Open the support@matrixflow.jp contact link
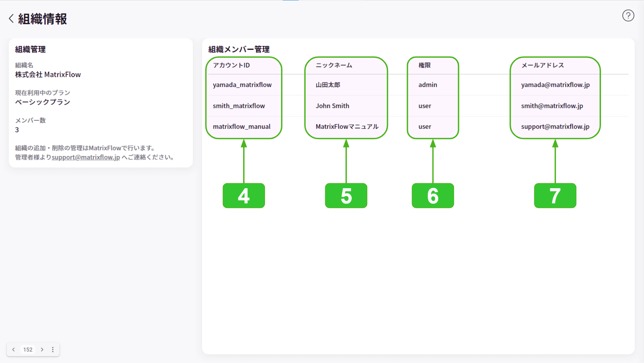 coord(86,157)
